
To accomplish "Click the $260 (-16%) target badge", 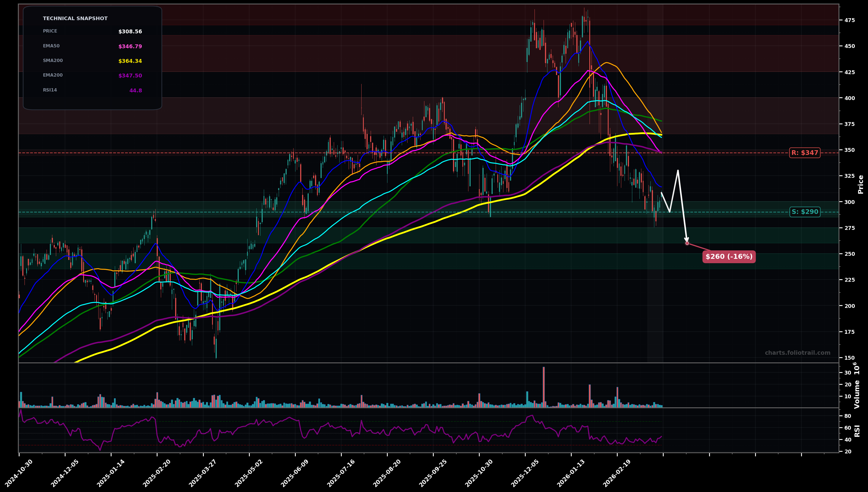I will tap(729, 257).
